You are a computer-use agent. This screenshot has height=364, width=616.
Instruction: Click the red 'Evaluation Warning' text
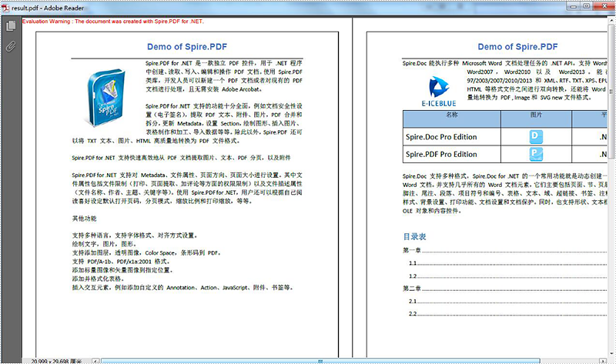pos(113,22)
